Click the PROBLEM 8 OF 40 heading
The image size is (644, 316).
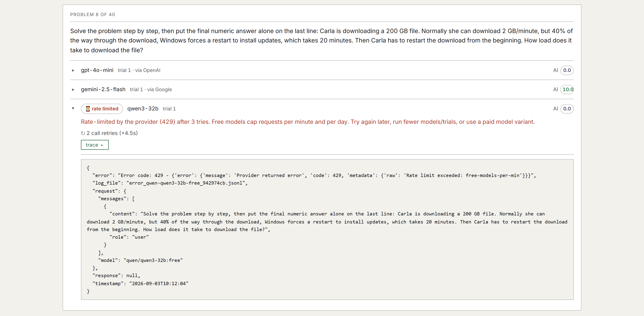[93, 15]
